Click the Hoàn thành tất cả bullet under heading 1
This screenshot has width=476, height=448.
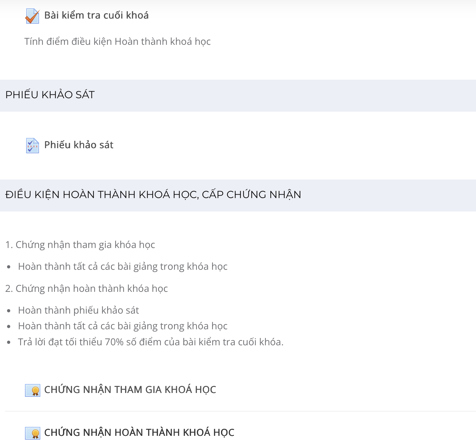click(x=123, y=267)
